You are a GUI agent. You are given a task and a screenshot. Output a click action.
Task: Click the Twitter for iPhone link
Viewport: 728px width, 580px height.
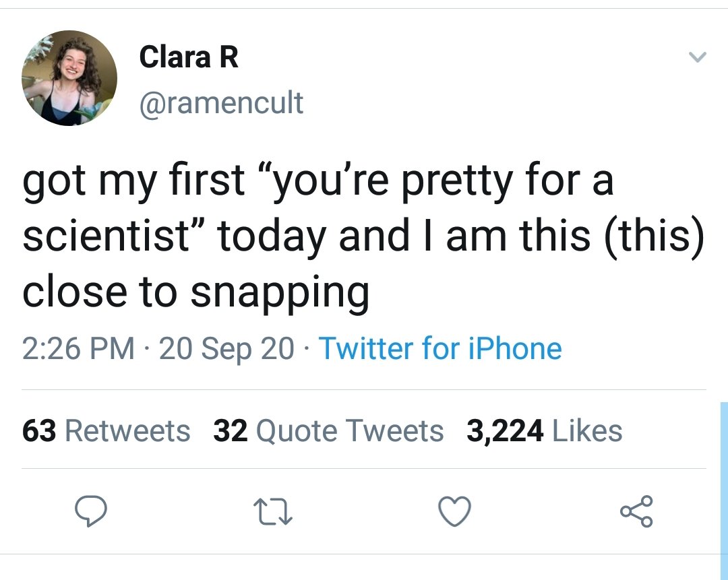[439, 348]
